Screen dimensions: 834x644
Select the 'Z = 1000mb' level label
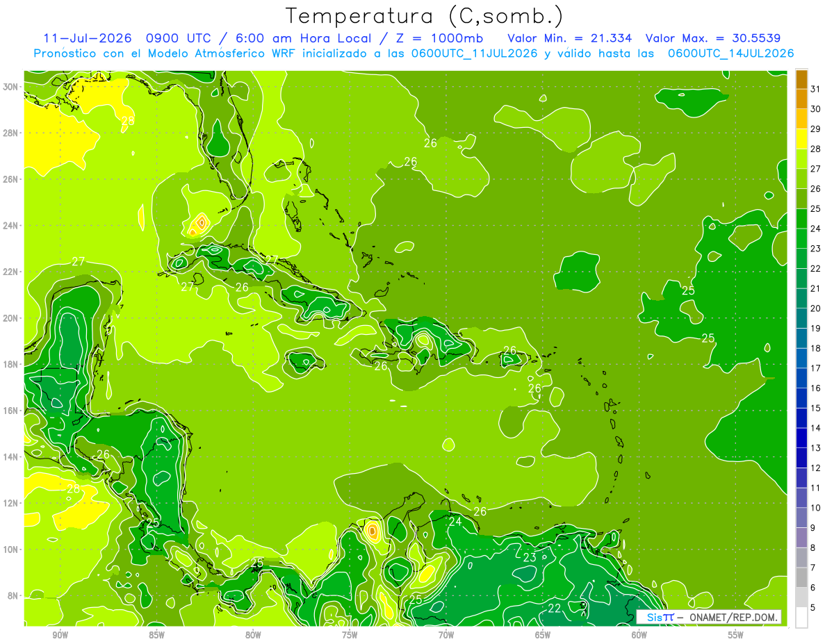click(439, 38)
